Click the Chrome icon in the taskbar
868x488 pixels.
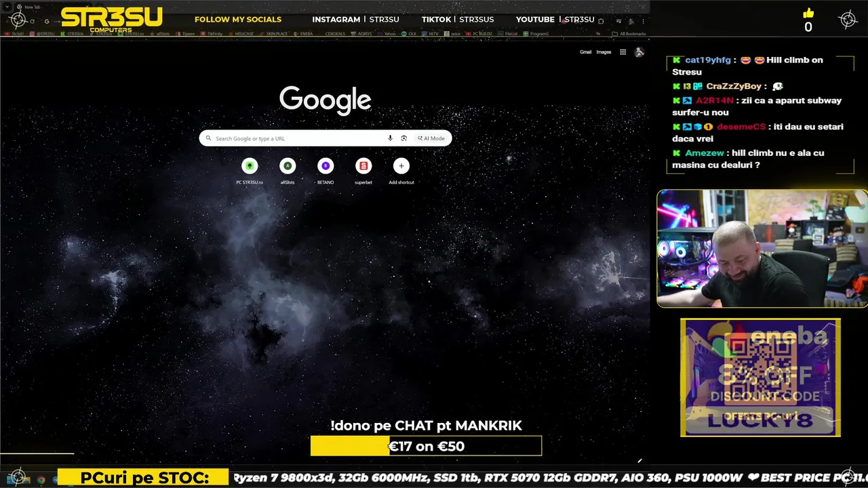(41, 480)
